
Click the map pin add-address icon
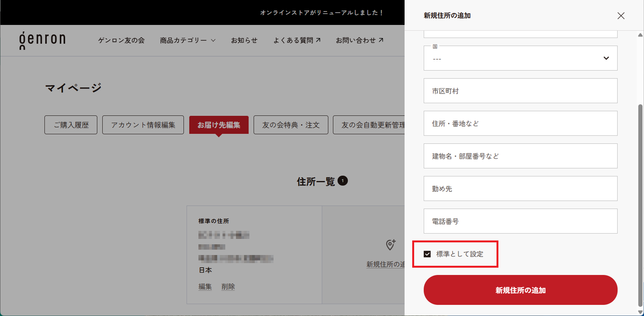coord(390,245)
